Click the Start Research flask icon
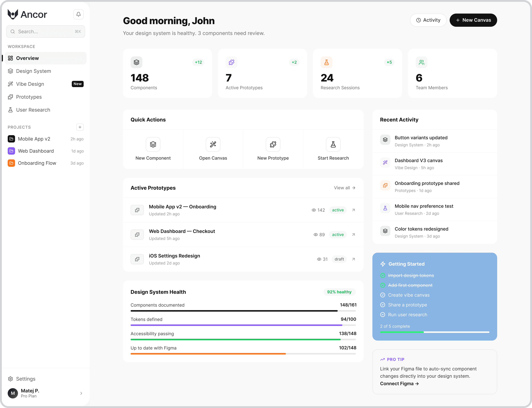This screenshot has width=532, height=408. [x=333, y=144]
